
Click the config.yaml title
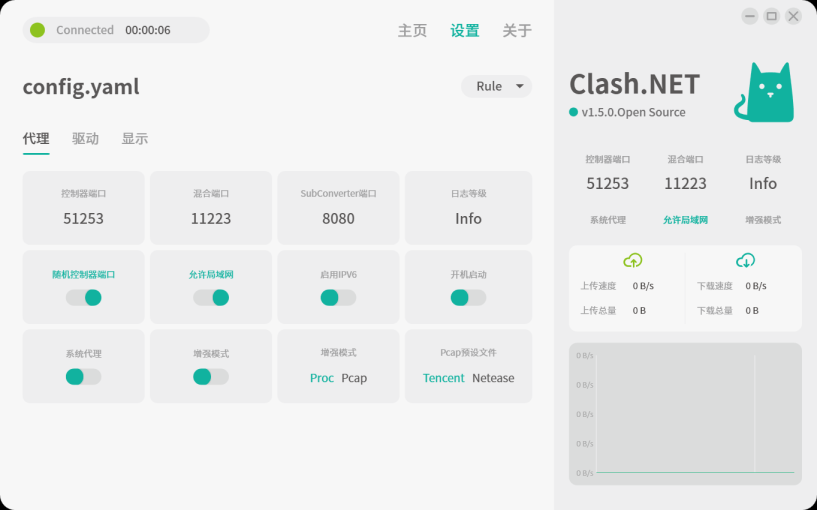81,87
